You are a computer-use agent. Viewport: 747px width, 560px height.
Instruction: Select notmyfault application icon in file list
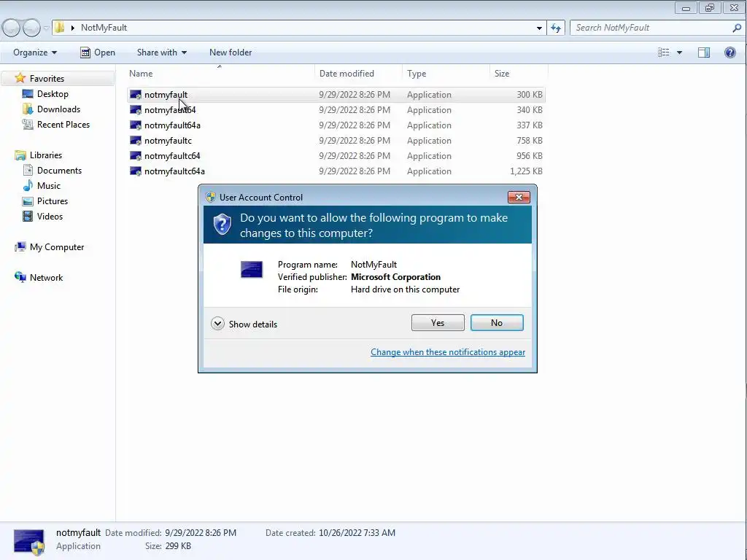(136, 95)
